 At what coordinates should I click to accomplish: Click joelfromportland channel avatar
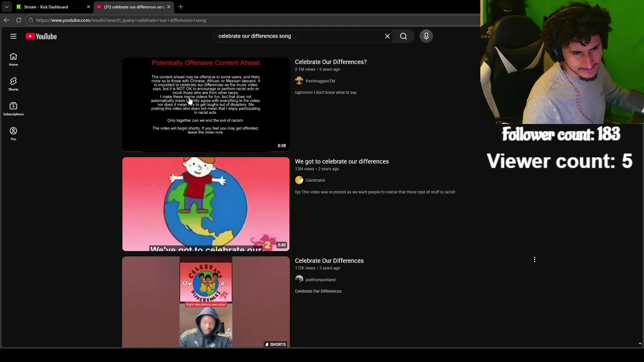point(299,280)
